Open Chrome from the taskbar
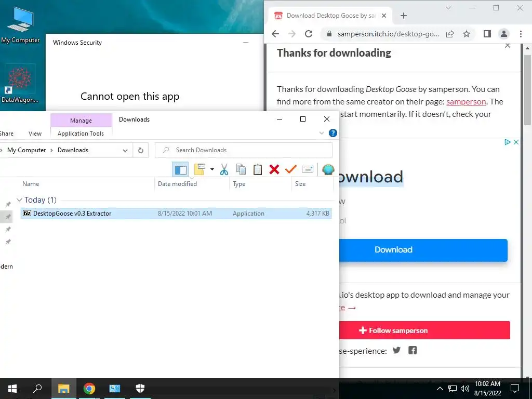This screenshot has height=399, width=532. (89, 388)
